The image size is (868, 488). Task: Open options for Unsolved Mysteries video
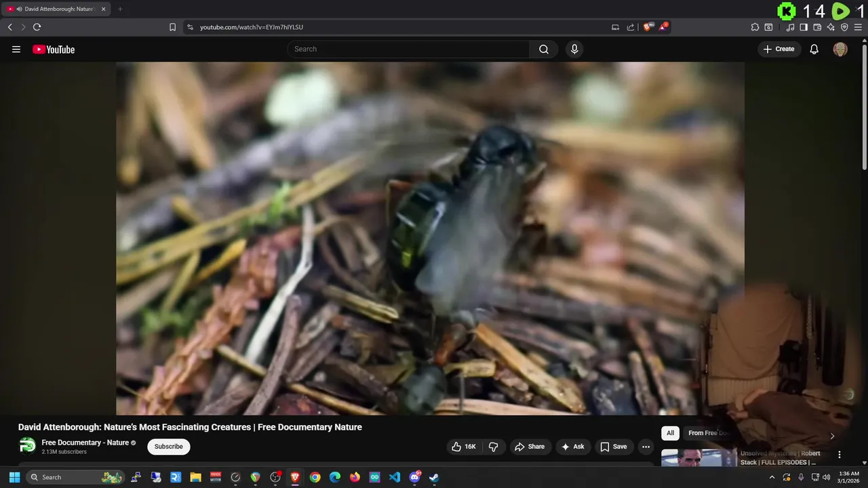839,455
